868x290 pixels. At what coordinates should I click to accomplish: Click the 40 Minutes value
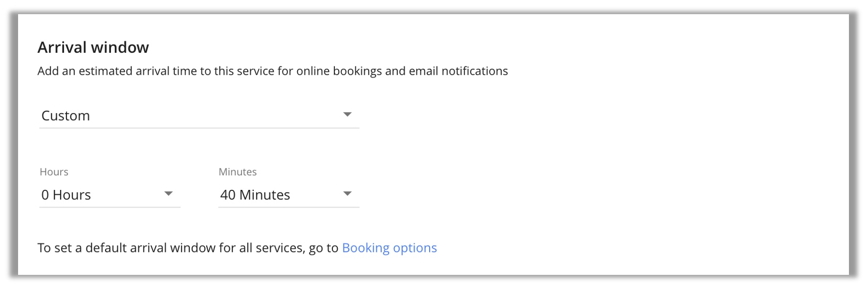(255, 195)
